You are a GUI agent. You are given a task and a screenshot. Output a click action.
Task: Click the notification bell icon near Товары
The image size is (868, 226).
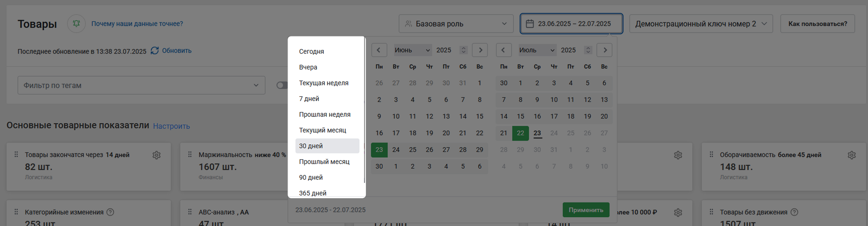coord(76,24)
